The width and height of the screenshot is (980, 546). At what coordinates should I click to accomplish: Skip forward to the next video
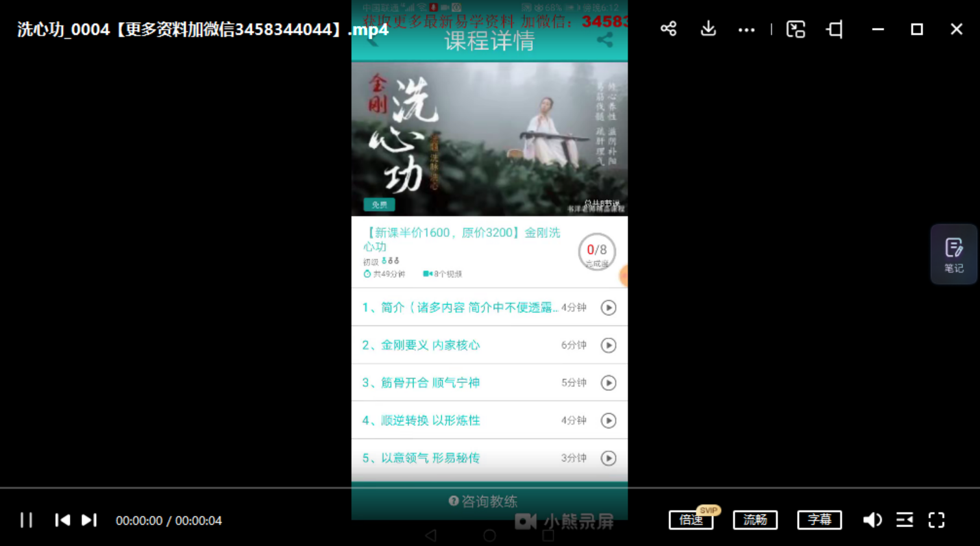[x=89, y=519]
